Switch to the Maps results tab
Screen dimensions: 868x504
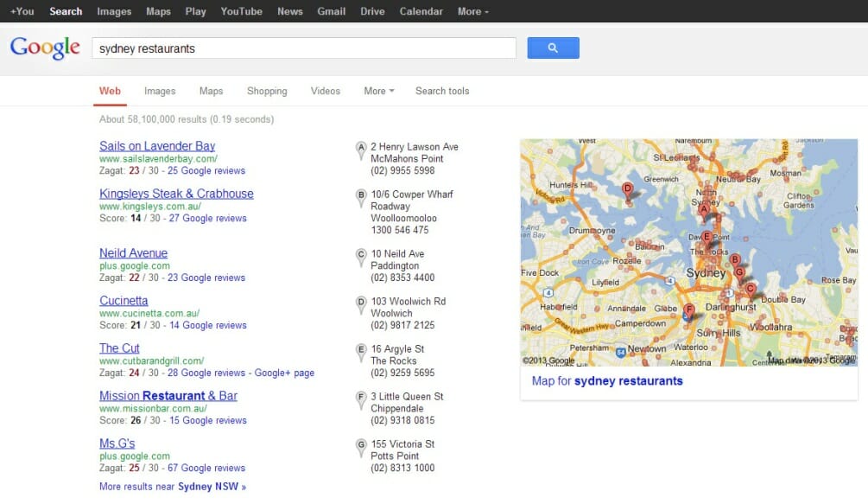[x=211, y=91]
